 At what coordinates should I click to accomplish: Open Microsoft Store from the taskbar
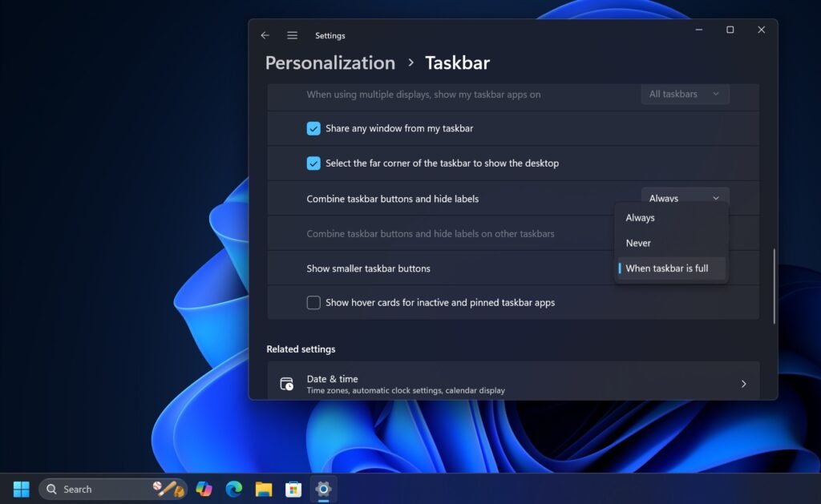[x=293, y=489]
